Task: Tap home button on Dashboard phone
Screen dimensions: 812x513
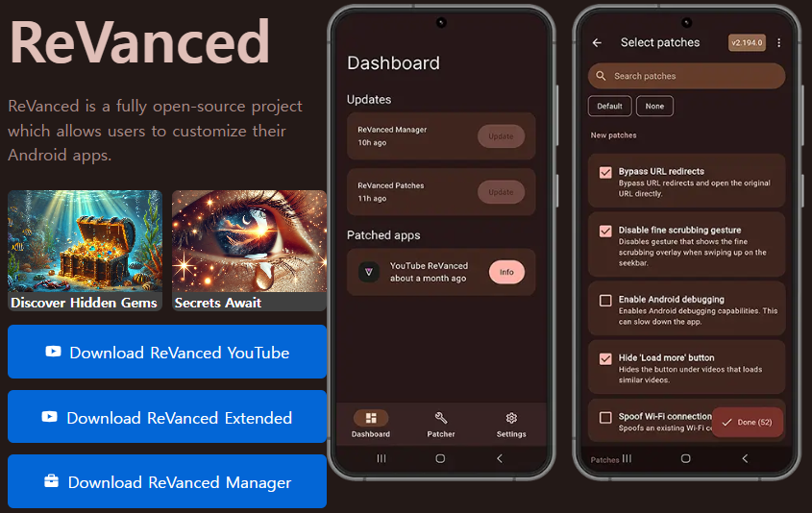Action: point(440,458)
